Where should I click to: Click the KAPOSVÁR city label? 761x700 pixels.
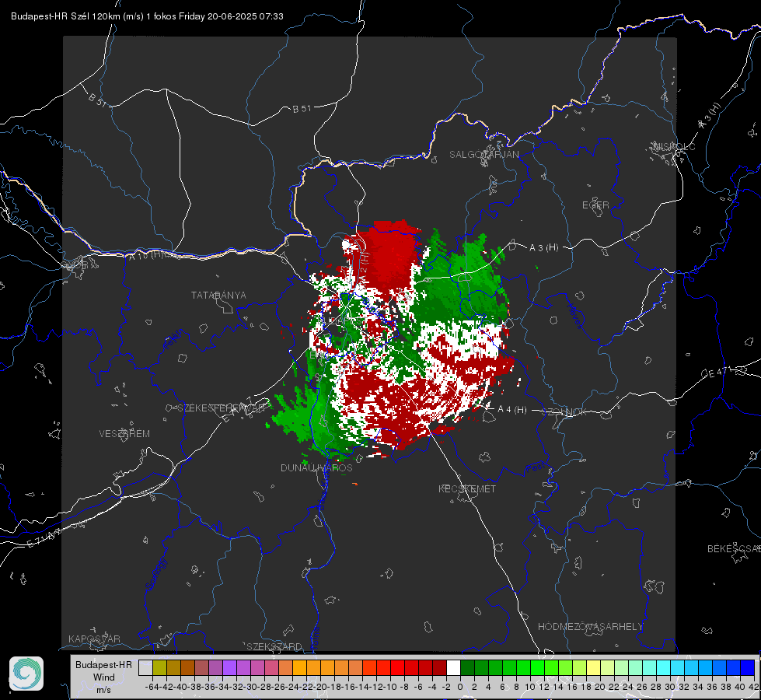pos(94,639)
